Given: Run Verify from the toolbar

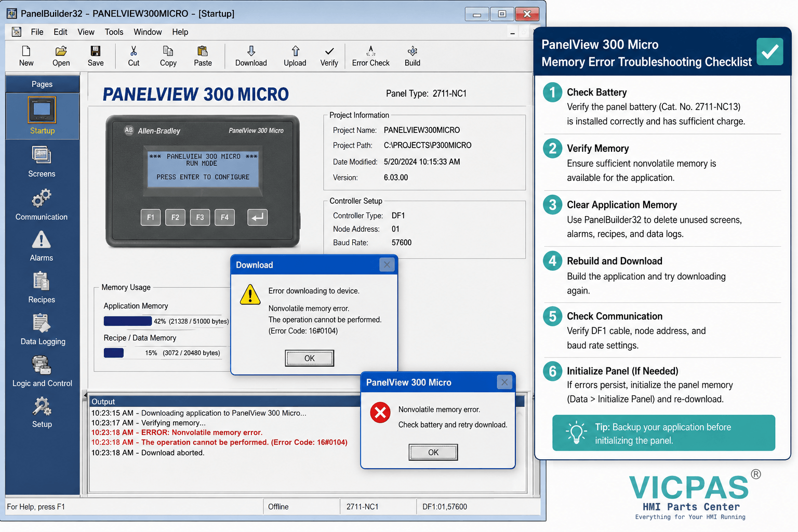Looking at the screenshot, I should coord(329,56).
